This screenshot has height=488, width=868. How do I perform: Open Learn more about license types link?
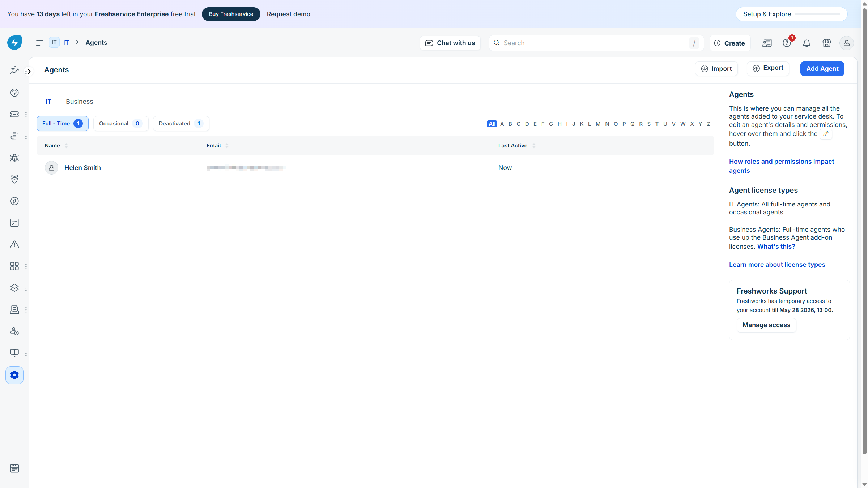pos(777,265)
